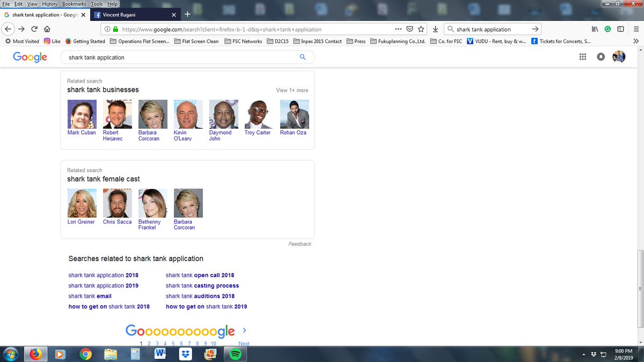Go forward to the next page

click(x=22, y=29)
